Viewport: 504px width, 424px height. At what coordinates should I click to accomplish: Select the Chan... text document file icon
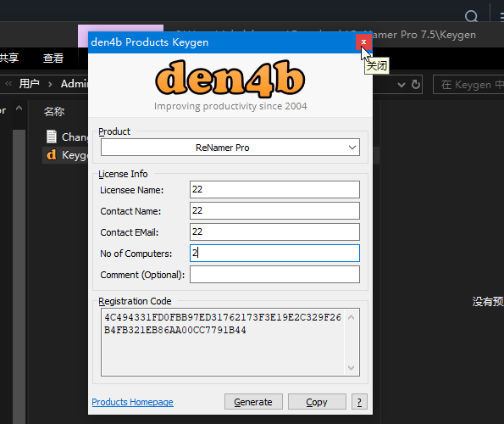[x=52, y=137]
